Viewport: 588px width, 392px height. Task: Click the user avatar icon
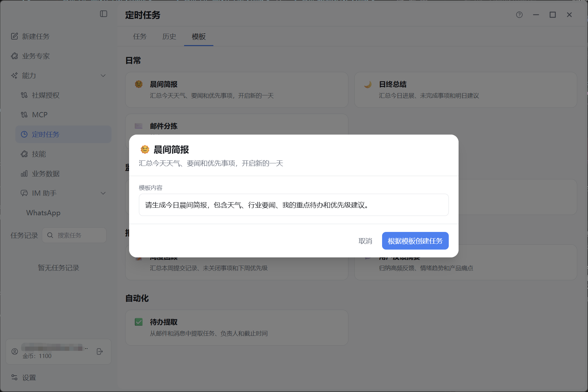tap(15, 351)
